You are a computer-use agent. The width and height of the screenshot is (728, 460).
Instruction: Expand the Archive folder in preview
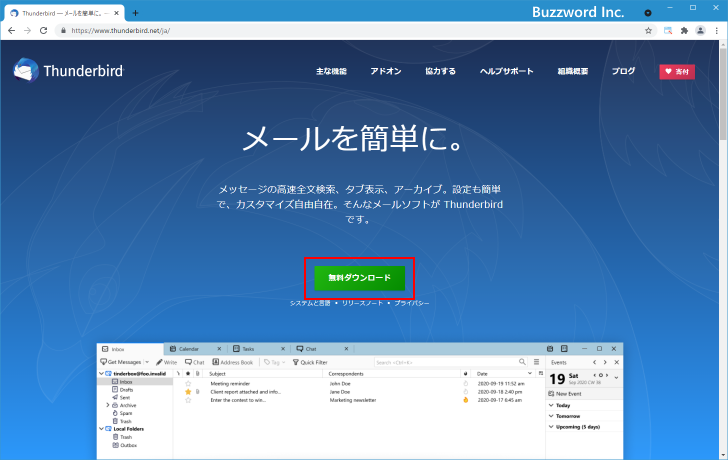tap(108, 405)
